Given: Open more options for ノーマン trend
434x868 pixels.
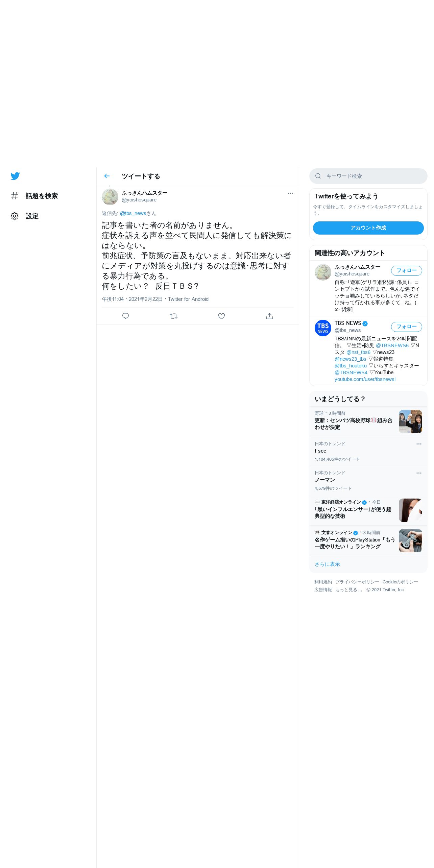Looking at the screenshot, I should pyautogui.click(x=419, y=473).
